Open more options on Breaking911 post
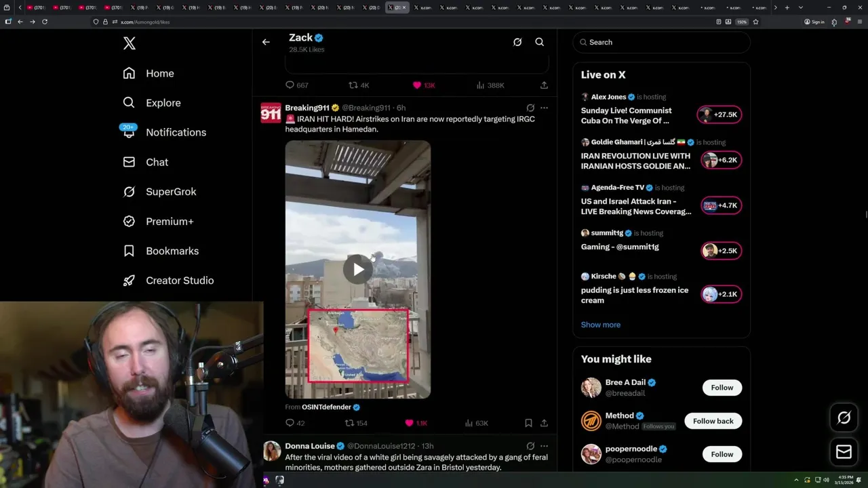868x488 pixels. tap(544, 108)
